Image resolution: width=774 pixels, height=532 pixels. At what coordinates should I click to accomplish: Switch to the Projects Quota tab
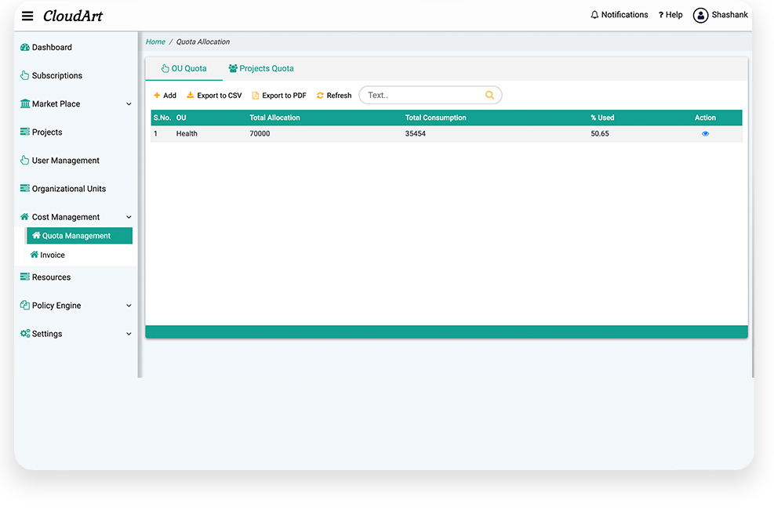point(261,69)
